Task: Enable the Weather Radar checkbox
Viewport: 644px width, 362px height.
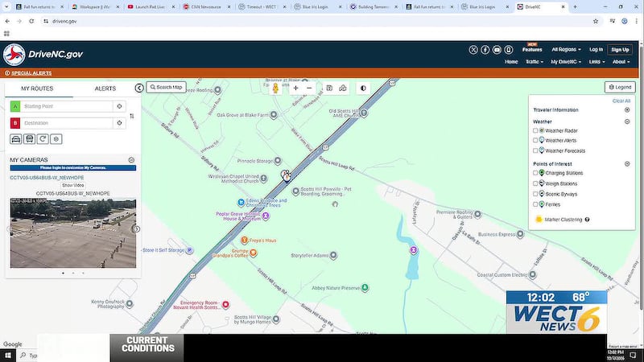Action: 535,130
